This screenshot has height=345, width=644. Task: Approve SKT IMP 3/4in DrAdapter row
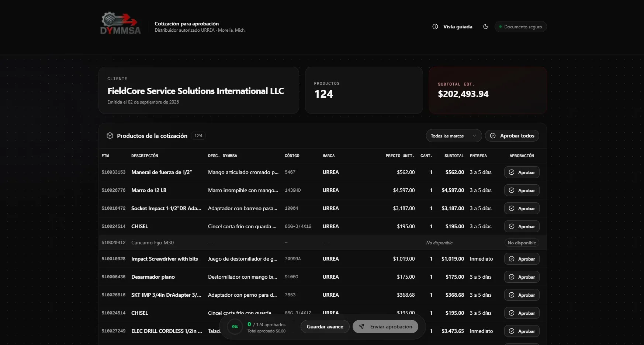coord(522,295)
